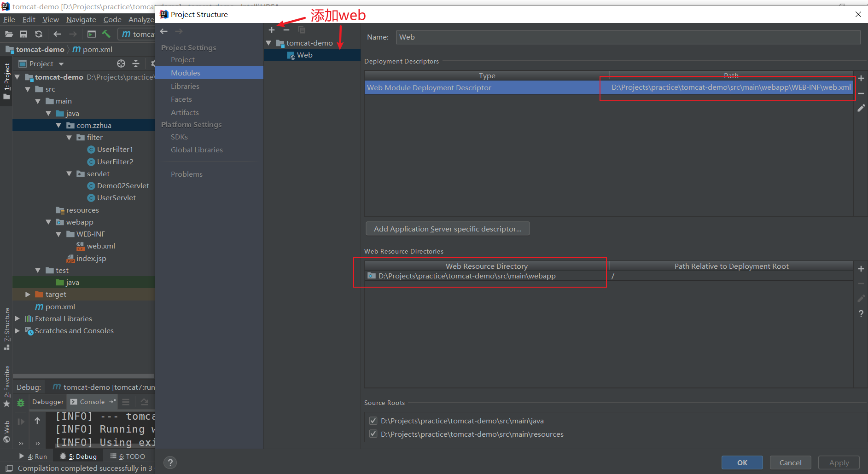Open the Project view dropdown
868x474 pixels.
(61, 64)
